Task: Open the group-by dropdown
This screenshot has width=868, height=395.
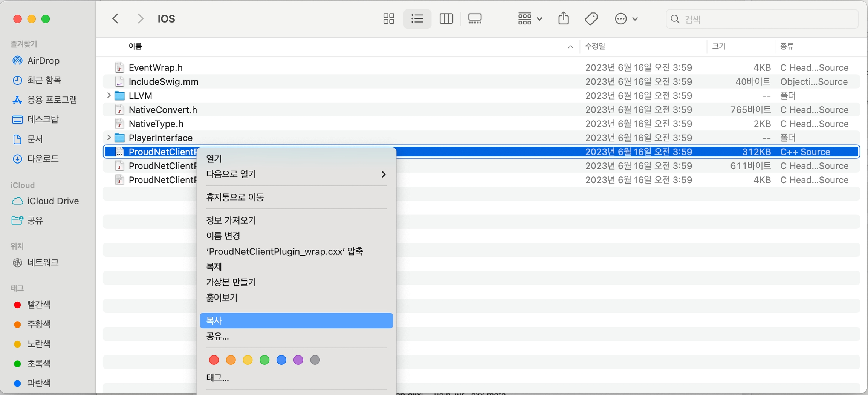Action: (x=530, y=19)
